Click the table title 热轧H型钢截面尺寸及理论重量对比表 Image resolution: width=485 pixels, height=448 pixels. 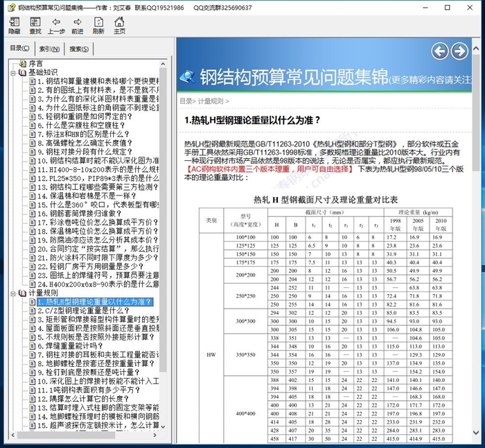pyautogui.click(x=326, y=200)
